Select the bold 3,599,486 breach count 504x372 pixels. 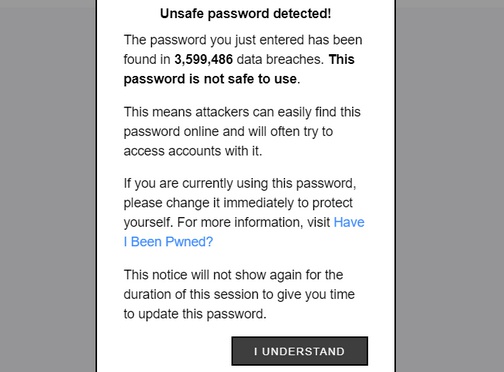coord(204,59)
